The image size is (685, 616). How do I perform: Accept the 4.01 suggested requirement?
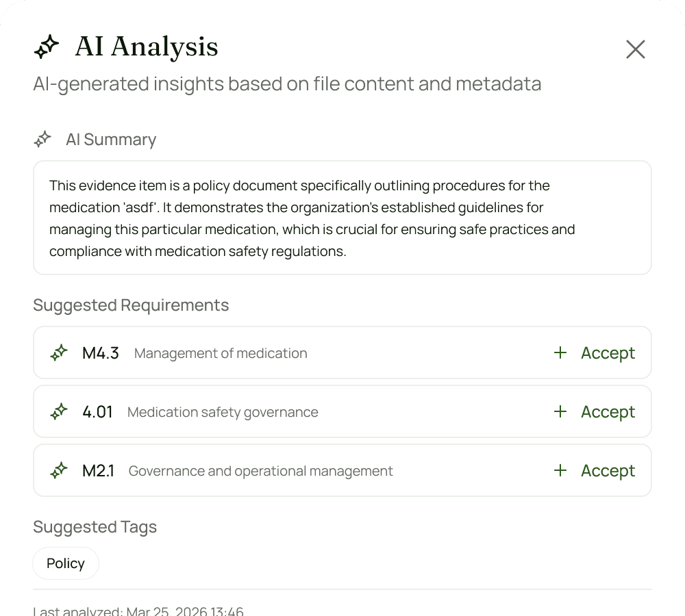coord(608,412)
